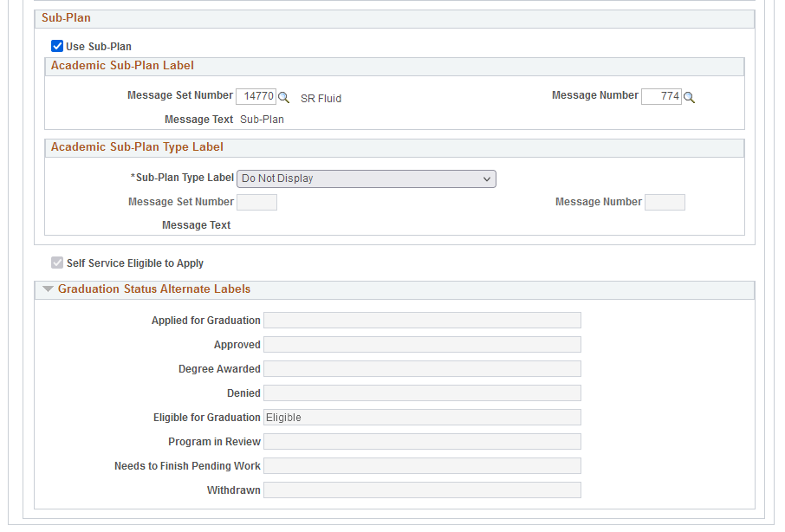The image size is (785, 532).
Task: Click the Sub-Plan Type Message Number field
Action: 665,202
